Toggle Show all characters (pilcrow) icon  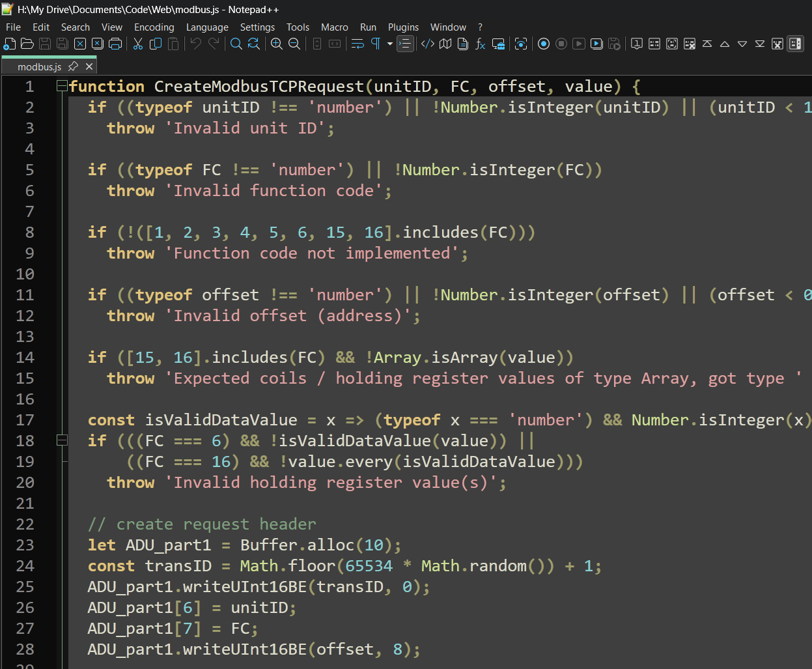[376, 44]
